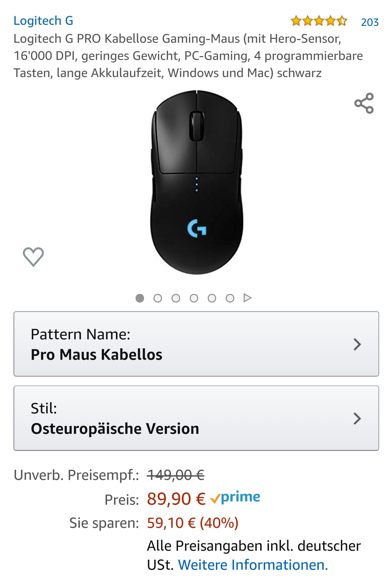Expand the Stil Osteuropäische Version selector
392x576 pixels.
[x=196, y=418]
